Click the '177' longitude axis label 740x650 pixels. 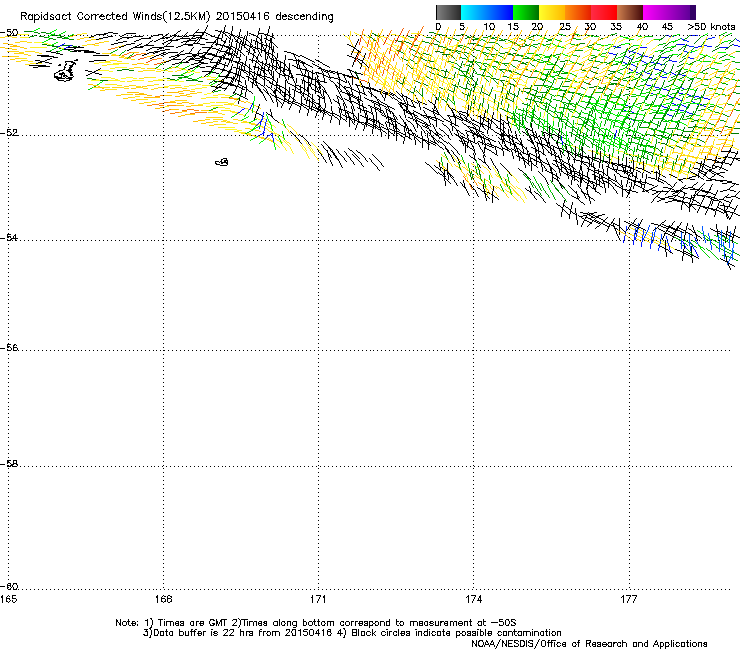[629, 599]
